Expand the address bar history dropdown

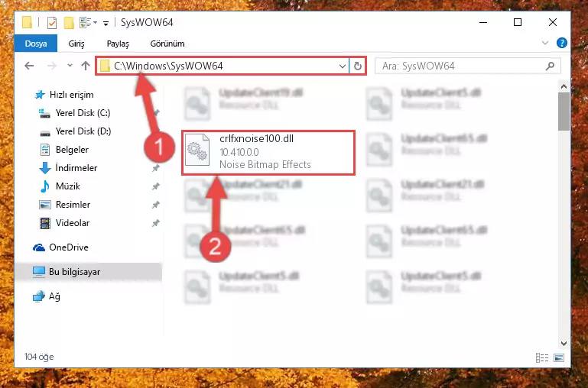[342, 66]
